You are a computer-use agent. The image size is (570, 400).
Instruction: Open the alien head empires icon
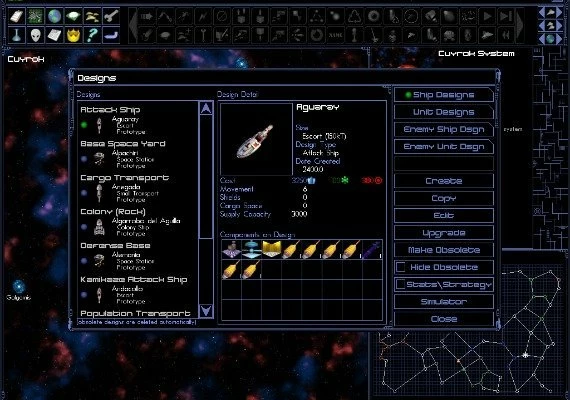(36, 35)
